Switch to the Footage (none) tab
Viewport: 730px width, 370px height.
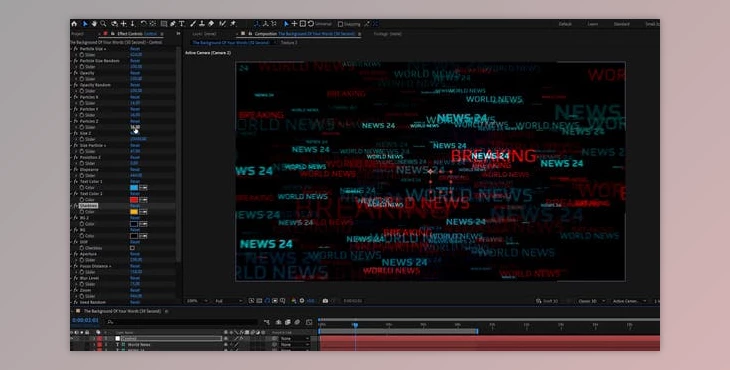coord(387,34)
